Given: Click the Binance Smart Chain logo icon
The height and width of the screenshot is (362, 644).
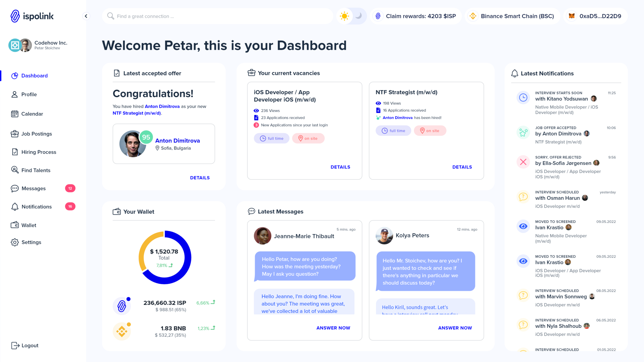Looking at the screenshot, I should 473,16.
